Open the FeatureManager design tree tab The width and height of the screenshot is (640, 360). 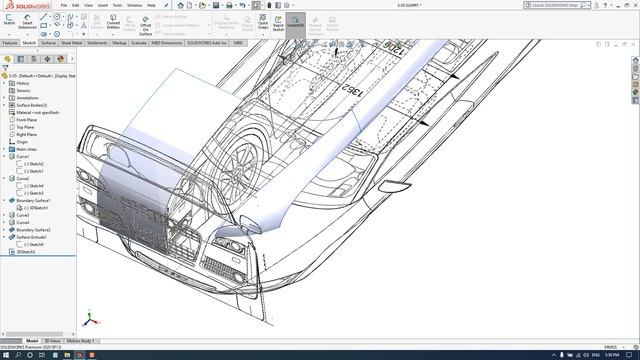point(7,59)
